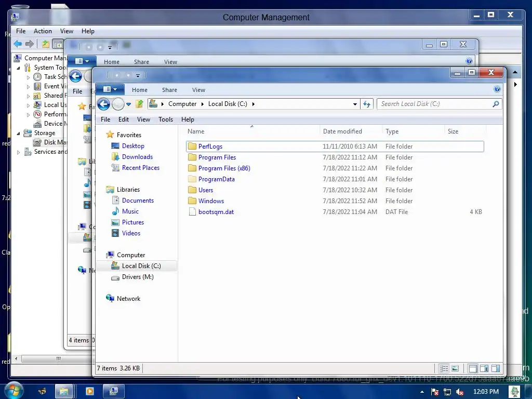This screenshot has width=532, height=399.
Task: Go up one folder level with the Up icon
Action: tap(139, 104)
